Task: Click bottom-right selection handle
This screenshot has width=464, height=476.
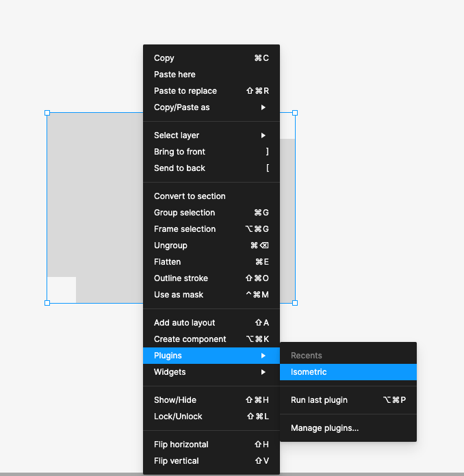Action: 295,303
